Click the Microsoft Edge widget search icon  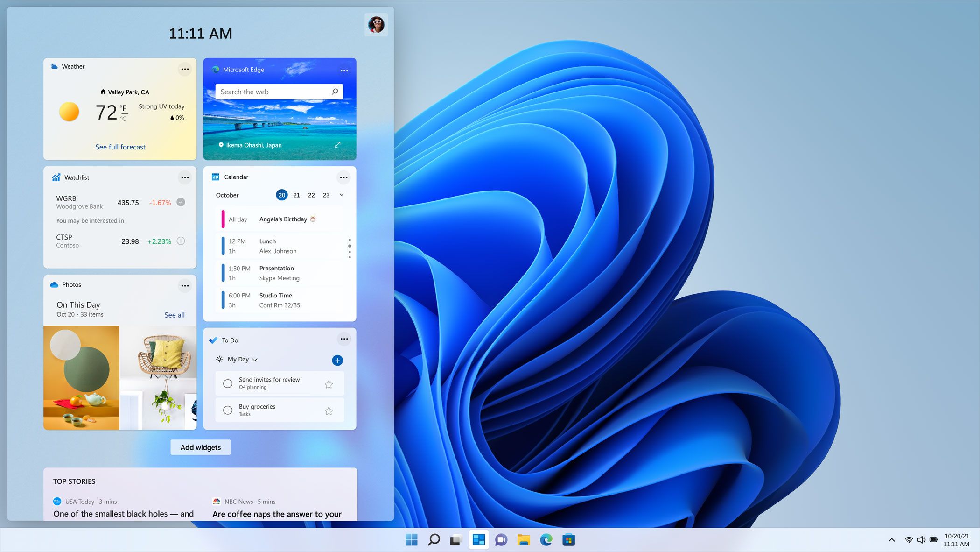click(x=335, y=92)
